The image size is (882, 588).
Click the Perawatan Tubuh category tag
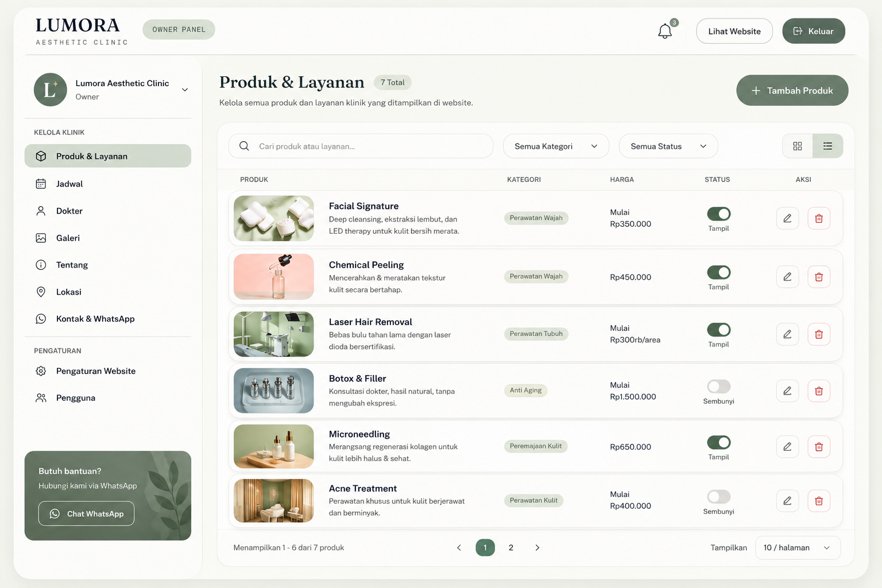536,334
